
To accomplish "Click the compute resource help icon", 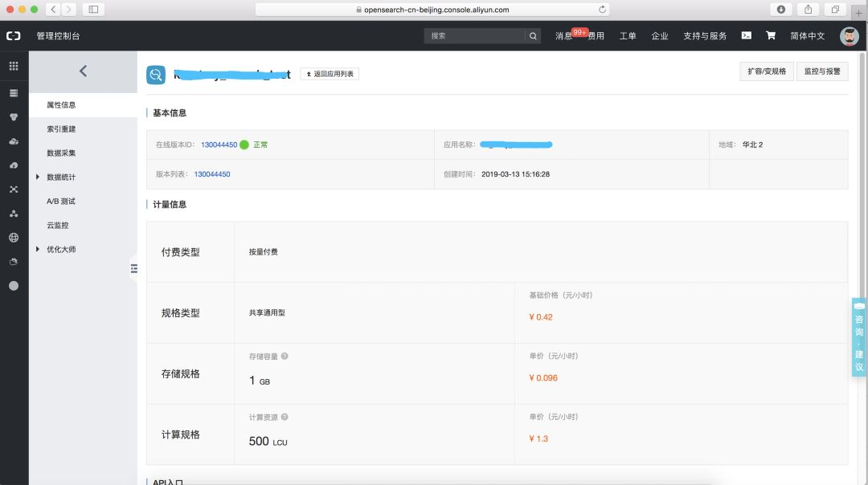I will pyautogui.click(x=285, y=417).
